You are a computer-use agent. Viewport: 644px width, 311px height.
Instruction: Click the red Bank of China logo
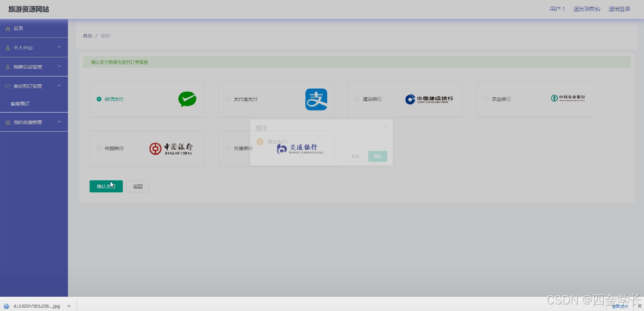[x=171, y=148]
